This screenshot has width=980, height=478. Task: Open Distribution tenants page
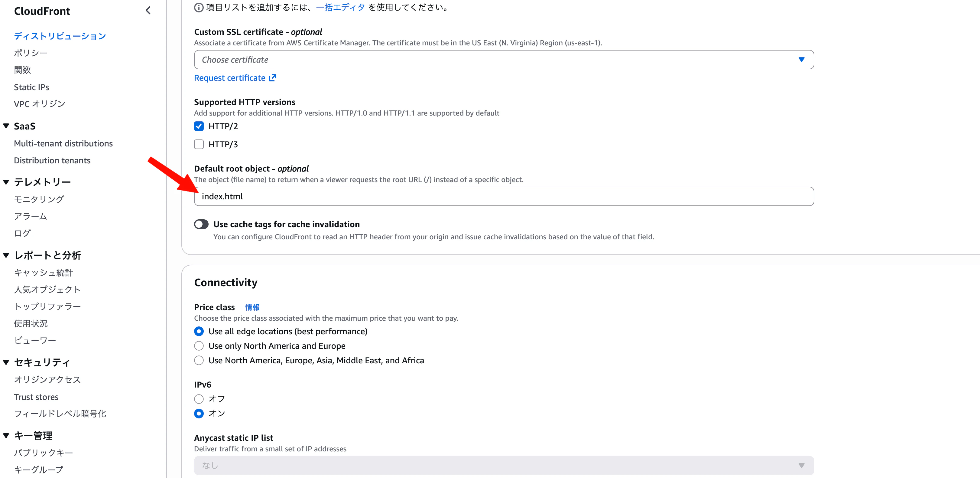(52, 160)
